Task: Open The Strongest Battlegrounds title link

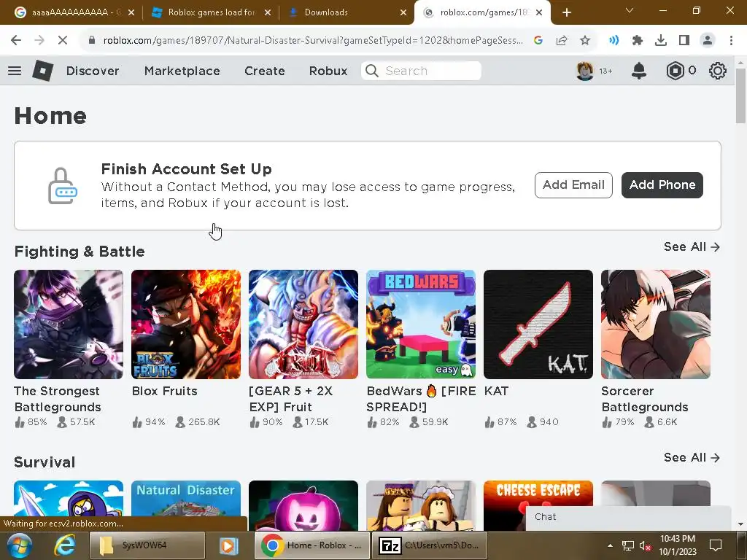Action: coord(58,399)
